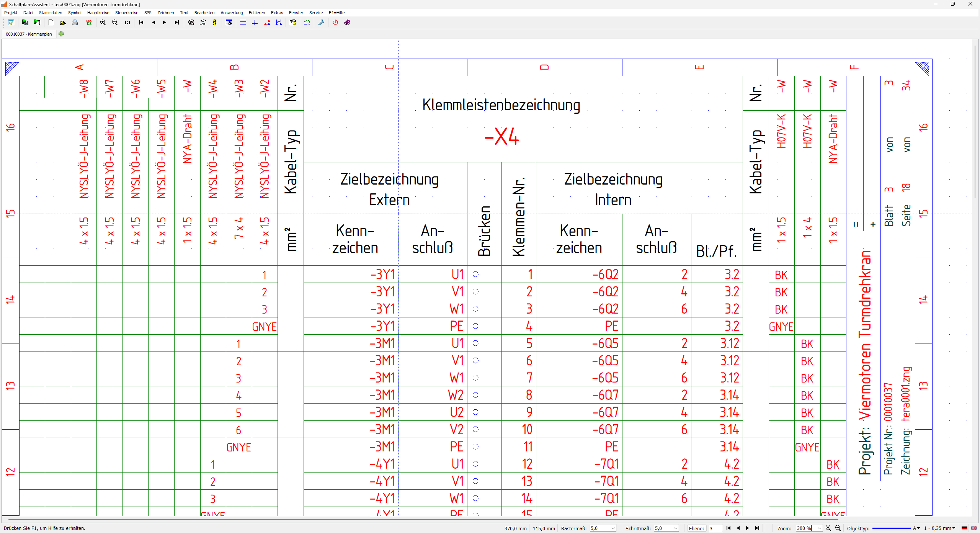Click the print icon in toolbar
This screenshot has height=533, width=980.
pyautogui.click(x=75, y=23)
